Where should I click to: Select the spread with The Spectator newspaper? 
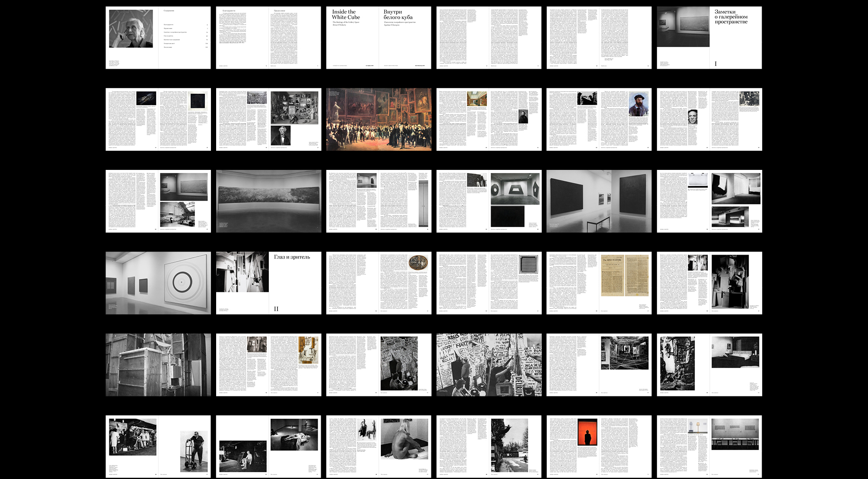[599, 283]
